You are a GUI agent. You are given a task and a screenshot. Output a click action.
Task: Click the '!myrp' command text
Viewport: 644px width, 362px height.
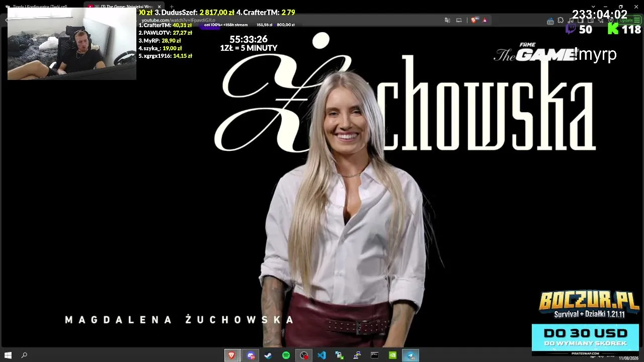pos(596,54)
